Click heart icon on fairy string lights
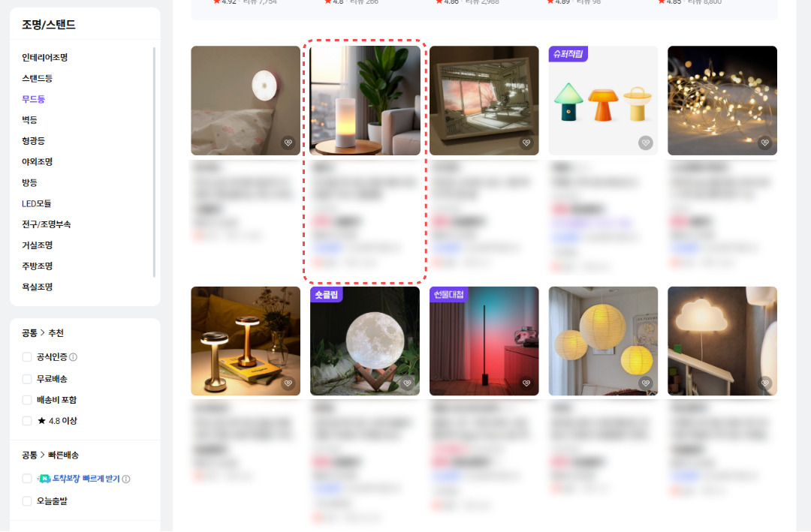Image resolution: width=811 pixels, height=532 pixels. point(765,143)
